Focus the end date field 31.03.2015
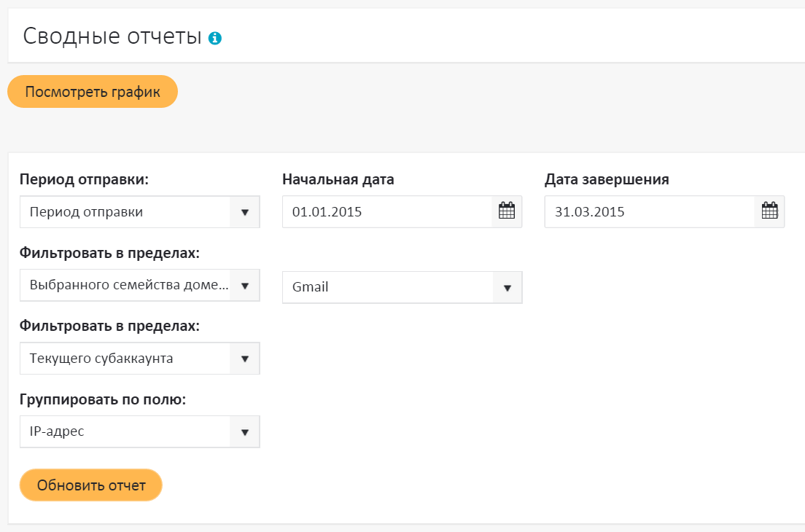This screenshot has height=532, width=805. (649, 212)
